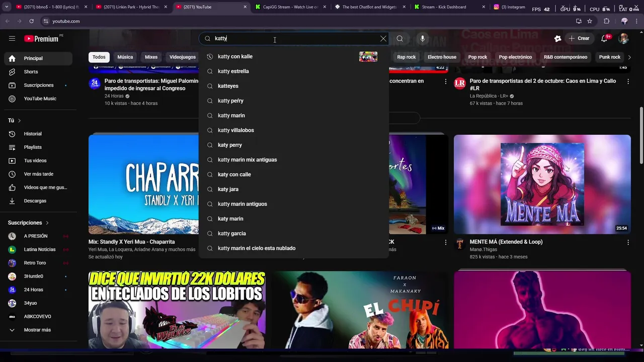Choose suggestion katy jara
The image size is (644, 362).
[294, 189]
